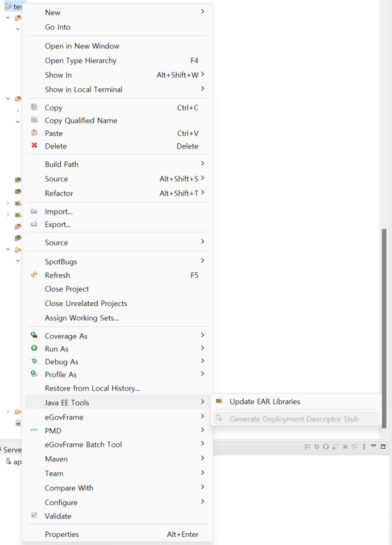The height and width of the screenshot is (545, 392).
Task: Click the red Delete icon
Action: 33,146
